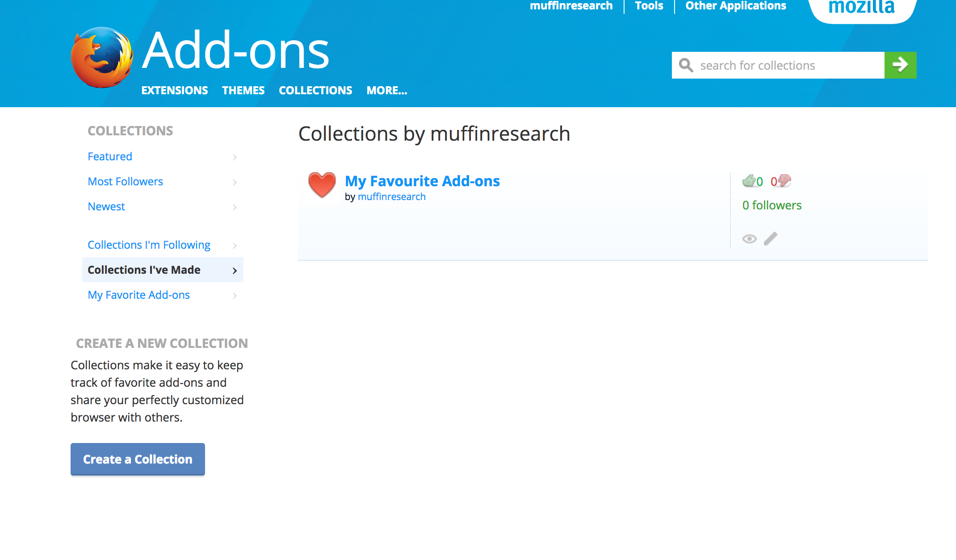Image resolution: width=956 pixels, height=560 pixels.
Task: Click chevron beside Collections I've Made
Action: [x=235, y=271]
